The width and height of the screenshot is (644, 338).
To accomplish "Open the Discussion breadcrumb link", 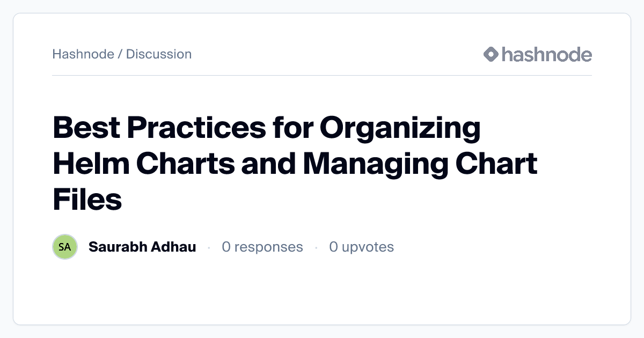I will click(x=159, y=54).
